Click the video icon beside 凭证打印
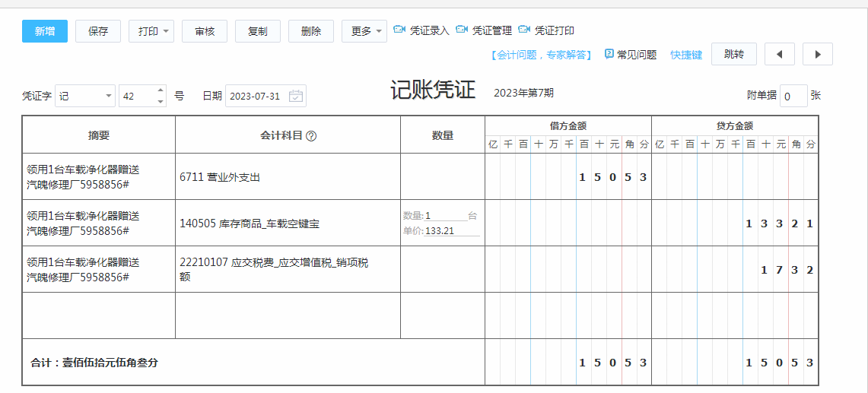Viewport: 868px width, 393px height. (524, 30)
